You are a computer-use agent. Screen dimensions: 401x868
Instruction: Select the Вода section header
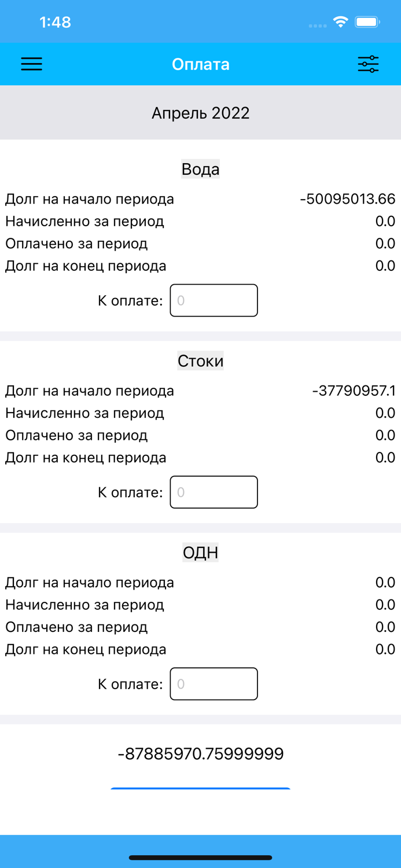point(200,169)
